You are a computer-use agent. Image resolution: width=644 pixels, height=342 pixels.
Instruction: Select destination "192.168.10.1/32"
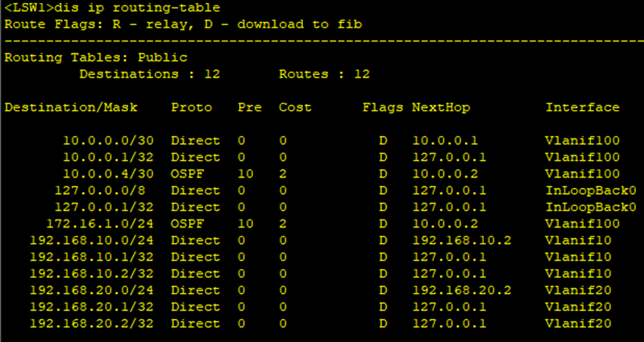[x=92, y=257]
